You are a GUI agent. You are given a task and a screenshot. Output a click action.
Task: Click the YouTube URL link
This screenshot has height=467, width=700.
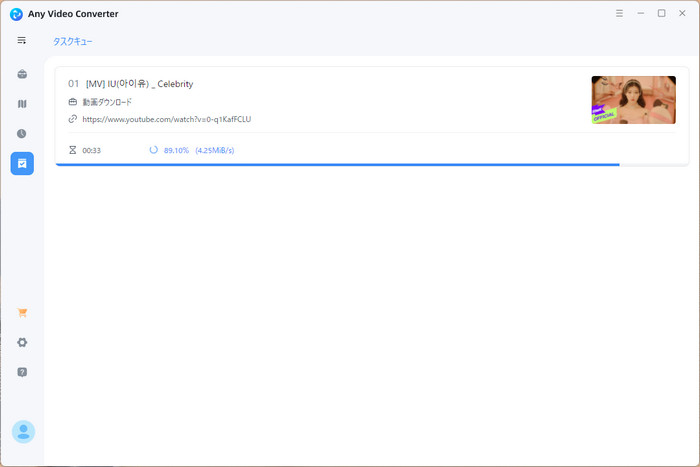pos(166,119)
